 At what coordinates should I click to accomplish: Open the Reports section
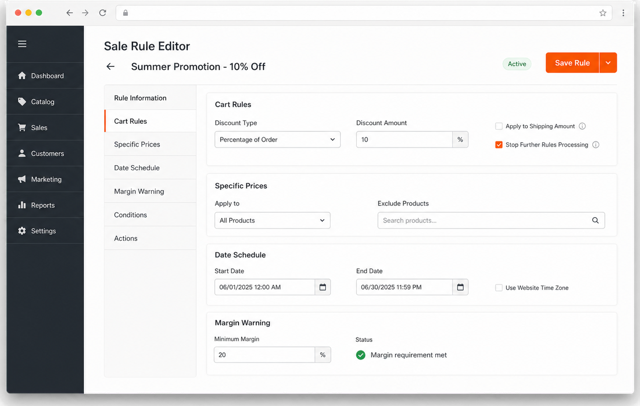pyautogui.click(x=45, y=205)
